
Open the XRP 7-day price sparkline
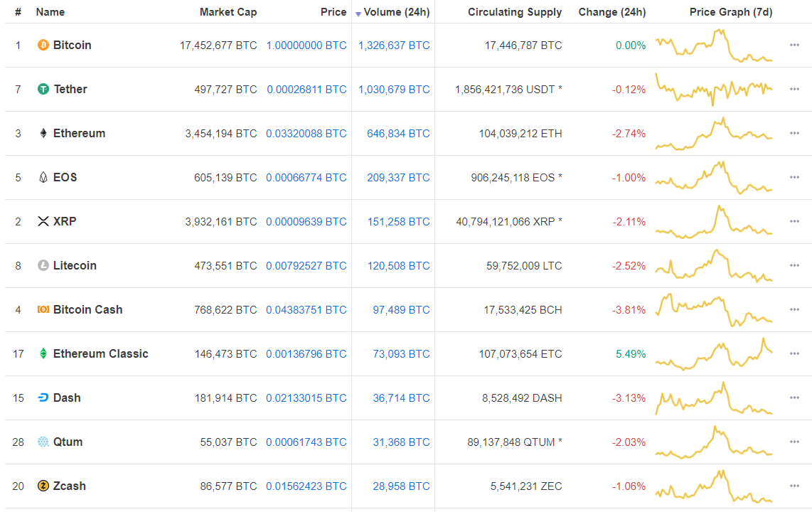[713, 222]
